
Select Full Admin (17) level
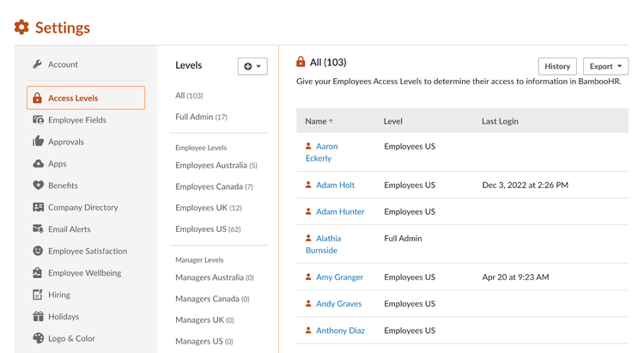pos(201,117)
